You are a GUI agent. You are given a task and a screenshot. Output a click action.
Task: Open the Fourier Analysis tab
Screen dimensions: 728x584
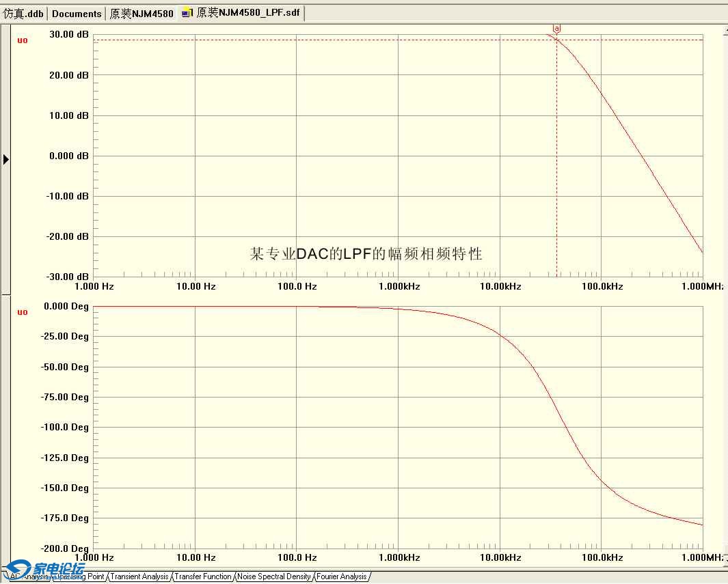[341, 577]
